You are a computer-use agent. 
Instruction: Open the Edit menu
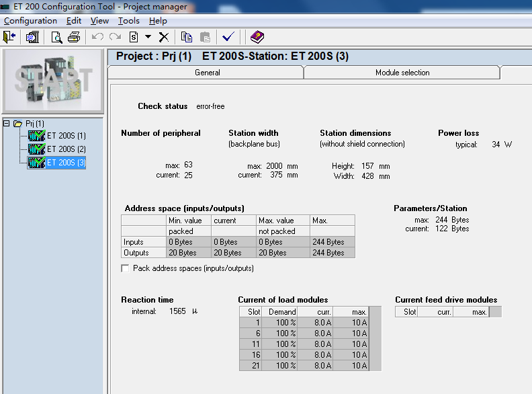click(x=74, y=21)
